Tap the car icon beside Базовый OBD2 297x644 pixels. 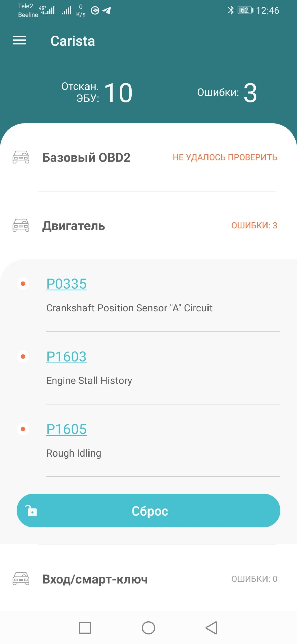coord(21,157)
